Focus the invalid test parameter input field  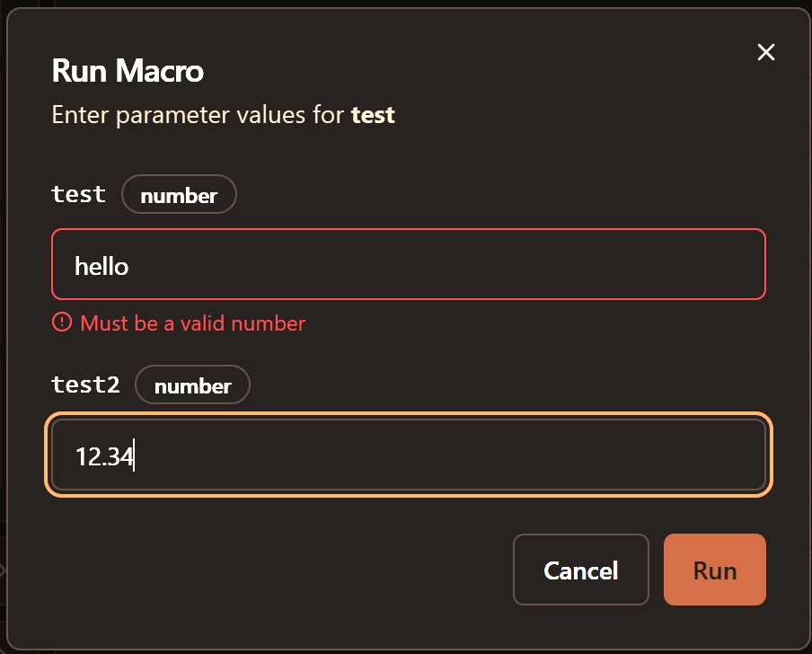click(409, 265)
